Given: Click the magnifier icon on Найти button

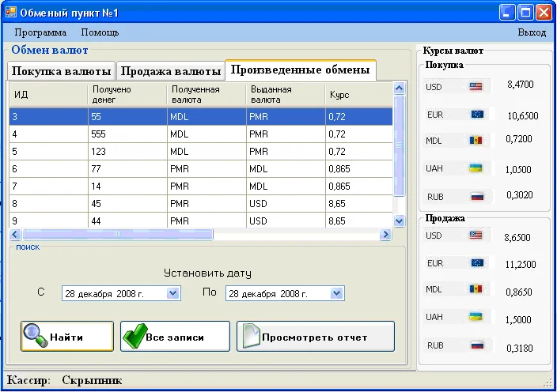Looking at the screenshot, I should [36, 336].
